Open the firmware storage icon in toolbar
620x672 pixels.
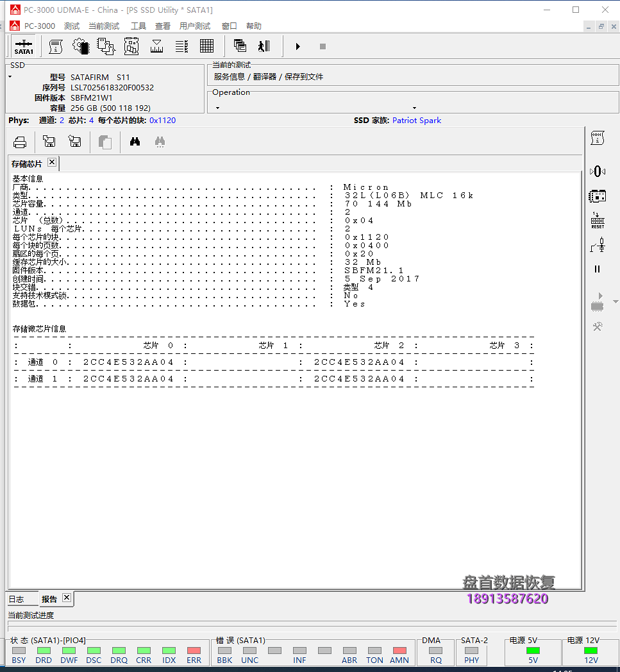[x=131, y=46]
